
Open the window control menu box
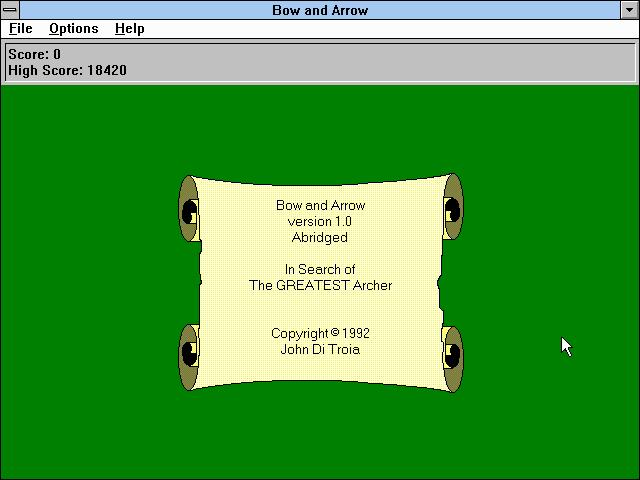tap(10, 10)
